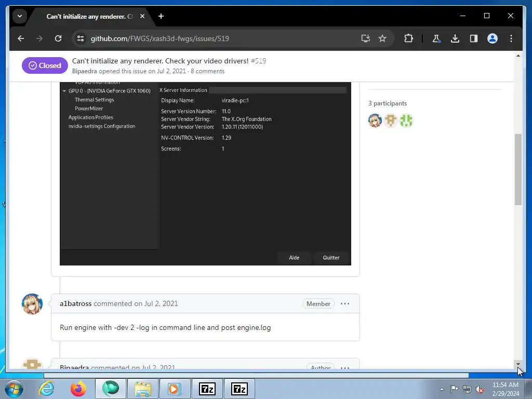Open the media player taskbar icon
The height and width of the screenshot is (399, 532).
(x=175, y=389)
